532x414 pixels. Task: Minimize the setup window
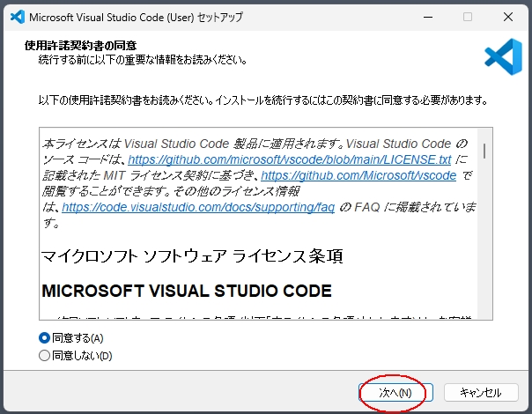[426, 17]
